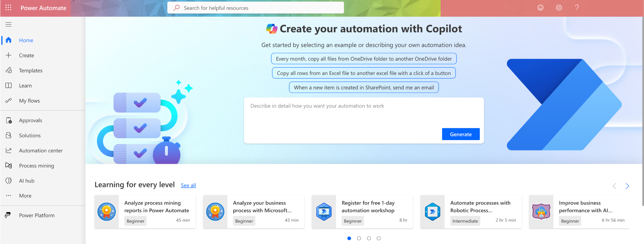The image size is (644, 244).
Task: Open the Templates page
Action: pyautogui.click(x=31, y=71)
